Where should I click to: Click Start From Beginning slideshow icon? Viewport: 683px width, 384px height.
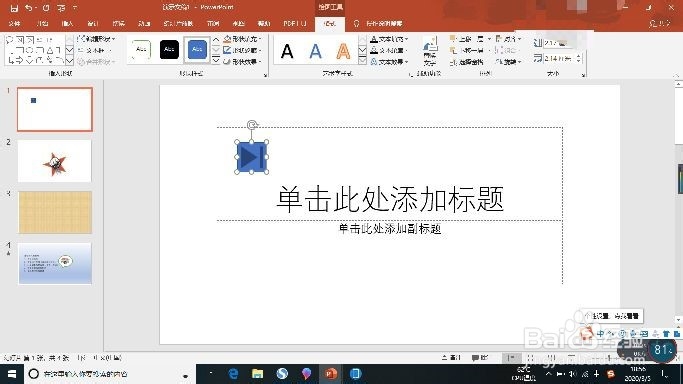[x=61, y=8]
